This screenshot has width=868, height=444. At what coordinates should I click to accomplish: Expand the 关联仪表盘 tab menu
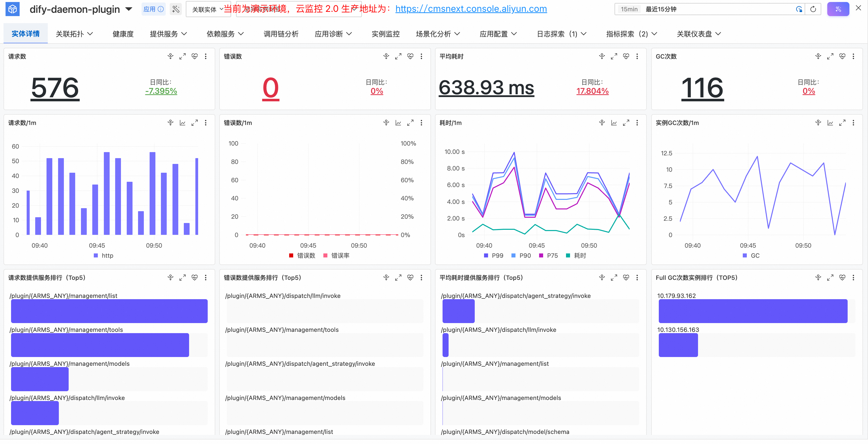click(x=699, y=34)
